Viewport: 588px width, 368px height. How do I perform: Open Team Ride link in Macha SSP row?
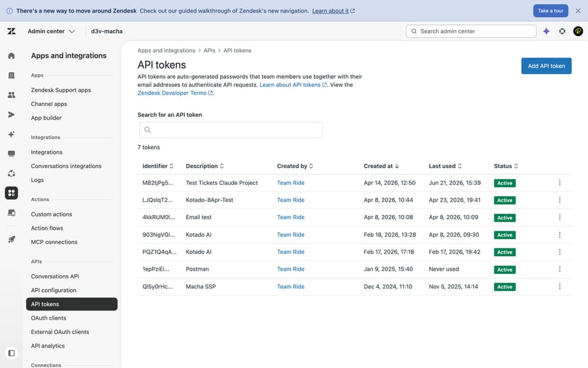coord(291,286)
